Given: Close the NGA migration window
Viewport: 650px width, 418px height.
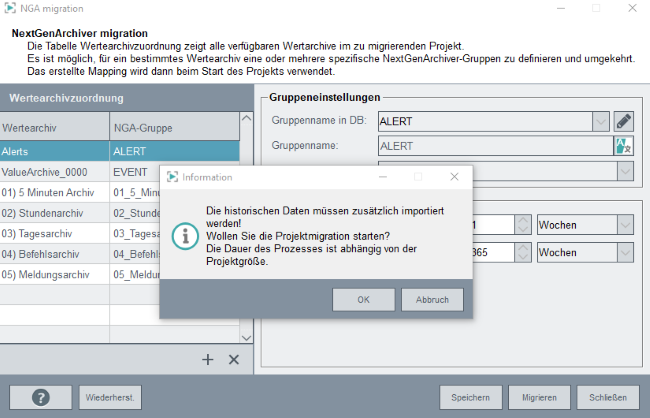Looking at the screenshot, I should click(x=632, y=8).
